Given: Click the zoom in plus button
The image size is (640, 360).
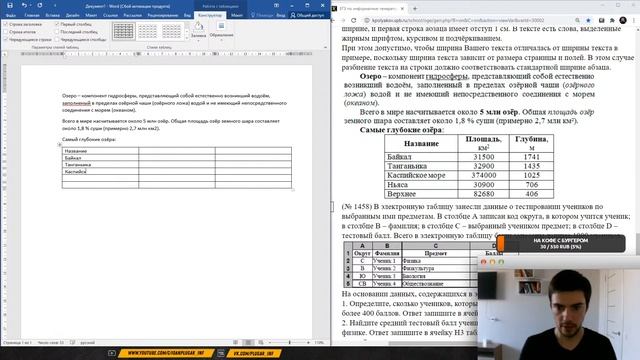Looking at the screenshot, I should (x=309, y=342).
